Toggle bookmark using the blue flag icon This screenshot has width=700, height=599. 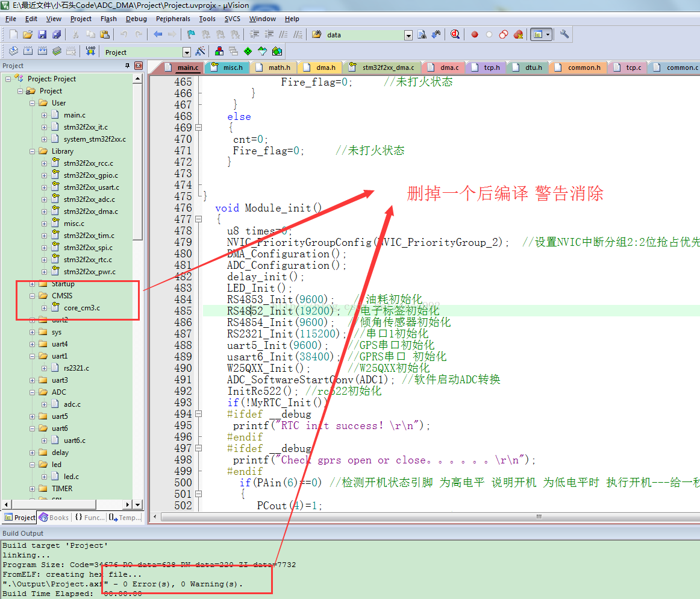(x=191, y=35)
